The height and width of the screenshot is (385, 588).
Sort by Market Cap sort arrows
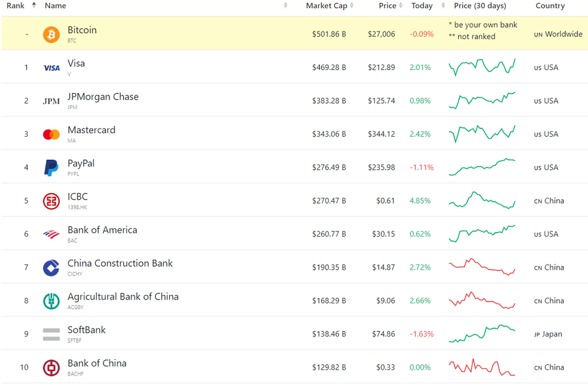(x=352, y=5)
